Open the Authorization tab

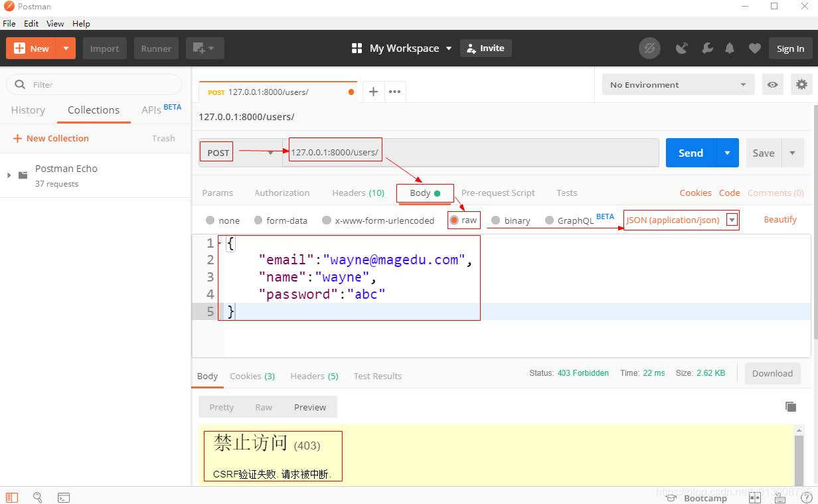coord(282,193)
